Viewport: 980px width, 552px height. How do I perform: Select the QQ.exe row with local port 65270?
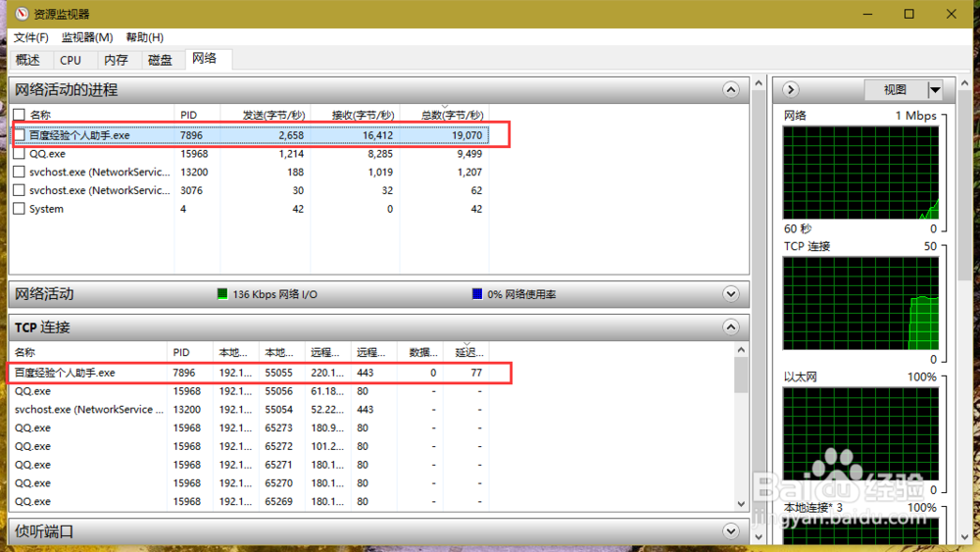[249, 483]
